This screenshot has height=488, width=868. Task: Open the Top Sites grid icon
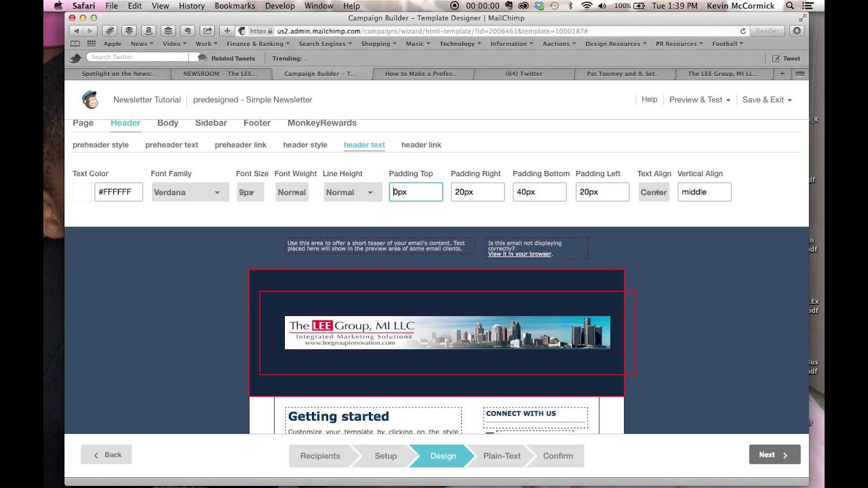[91, 44]
